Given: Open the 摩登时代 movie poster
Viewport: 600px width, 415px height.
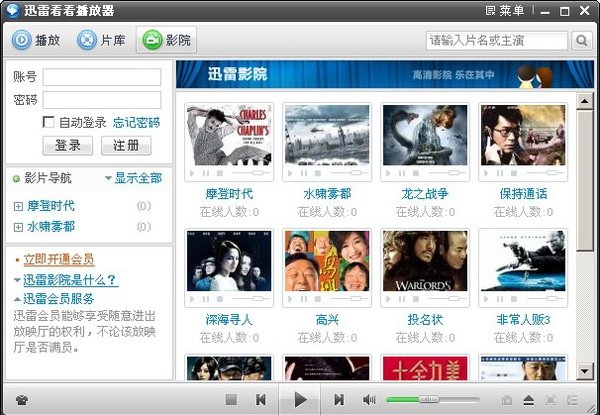Looking at the screenshot, I should 229,135.
